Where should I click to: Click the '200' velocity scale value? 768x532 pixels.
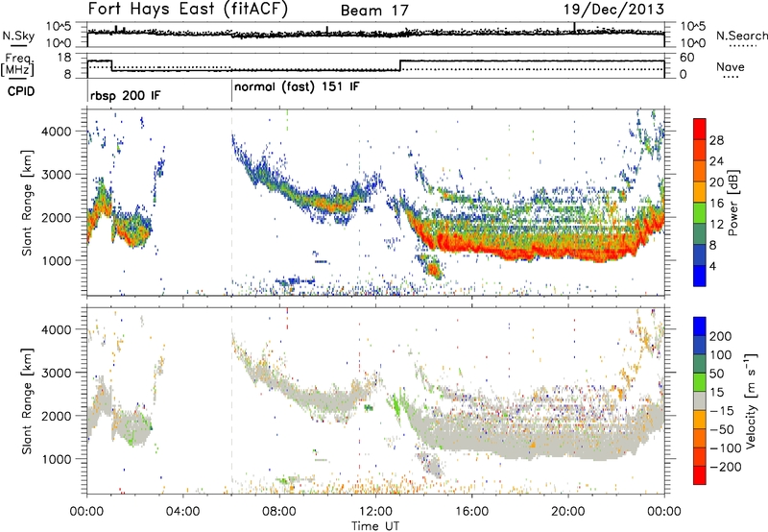coord(720,336)
